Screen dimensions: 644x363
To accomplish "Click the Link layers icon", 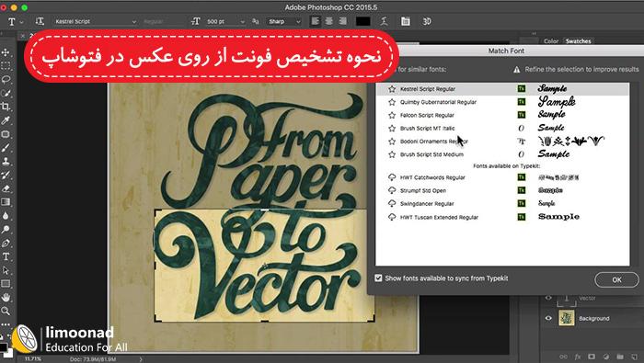I will pyautogui.click(x=563, y=357).
